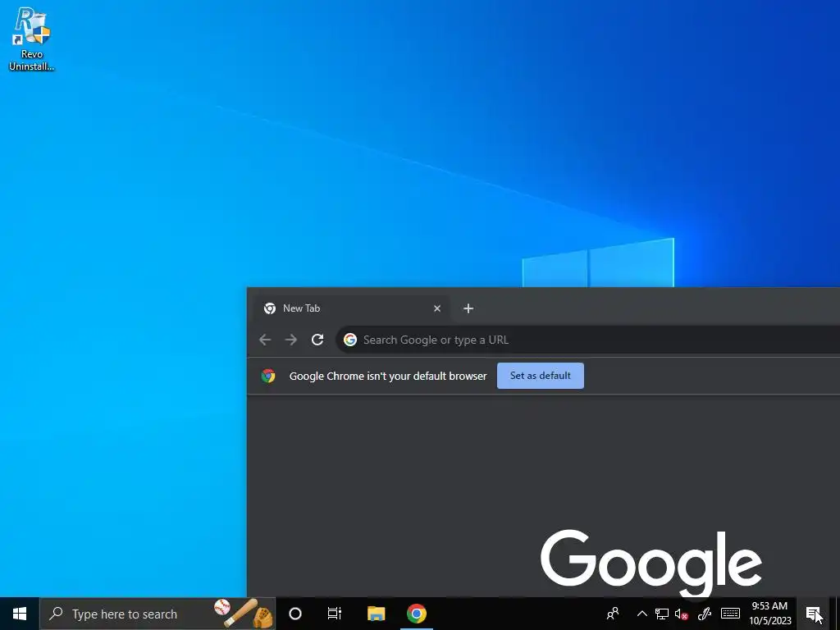Open the touch keyboard tray icon
The width and height of the screenshot is (840, 630).
[x=730, y=614]
